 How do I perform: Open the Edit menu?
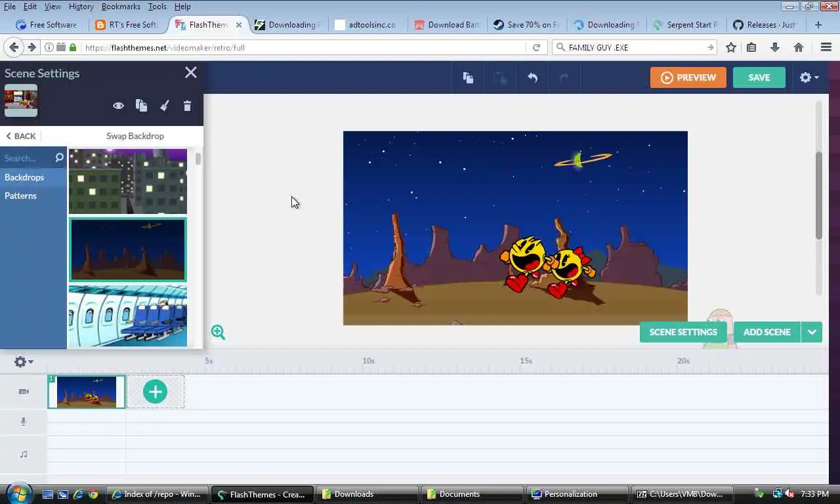30,7
